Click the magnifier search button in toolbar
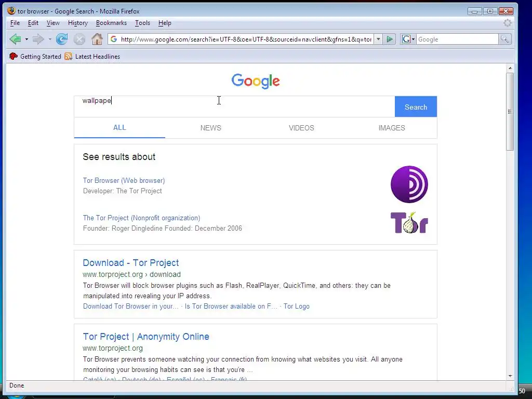Screen dimensions: 532x399 click(505, 39)
